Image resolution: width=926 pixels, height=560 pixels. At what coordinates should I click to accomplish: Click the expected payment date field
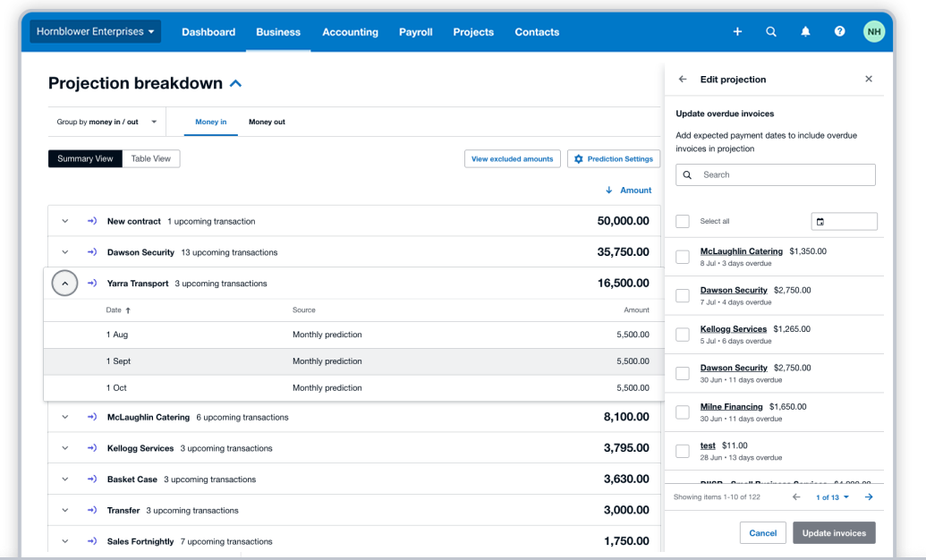[844, 222]
